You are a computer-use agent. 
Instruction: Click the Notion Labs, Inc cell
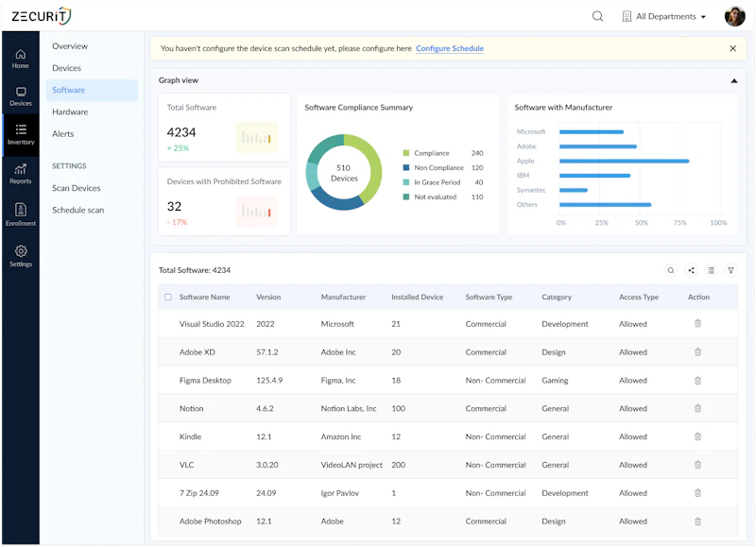(349, 408)
